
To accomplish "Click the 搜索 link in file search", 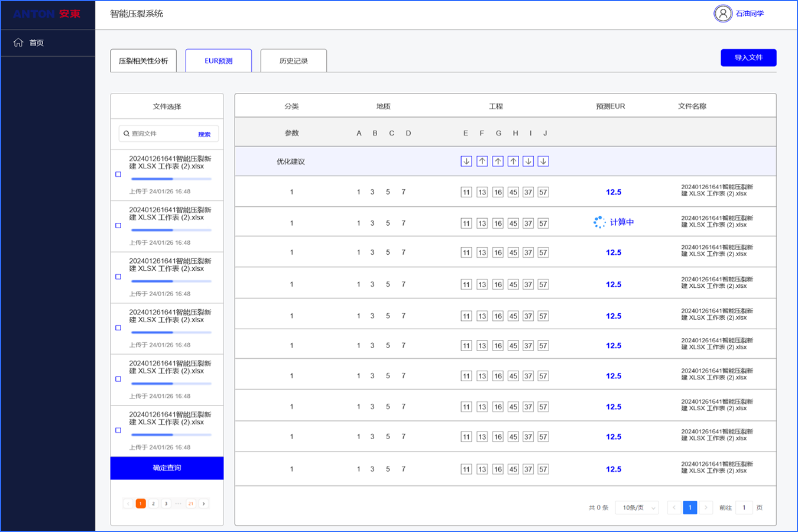I will 205,134.
